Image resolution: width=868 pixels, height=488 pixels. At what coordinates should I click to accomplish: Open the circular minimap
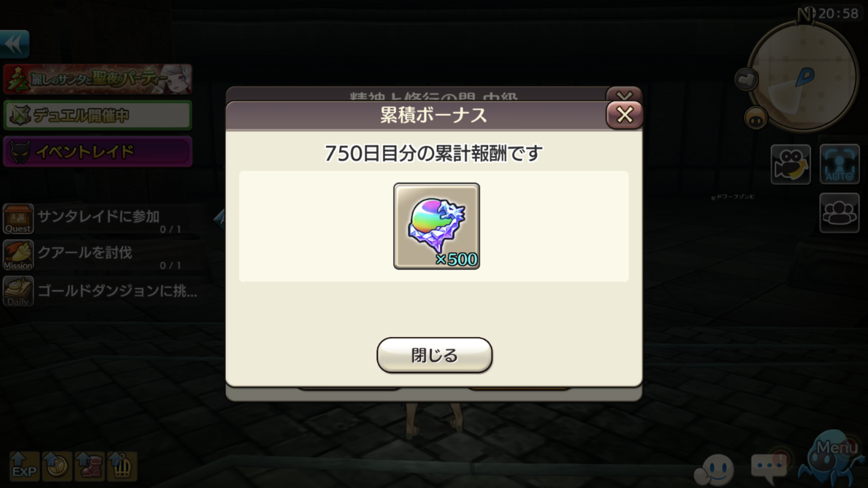[803, 76]
